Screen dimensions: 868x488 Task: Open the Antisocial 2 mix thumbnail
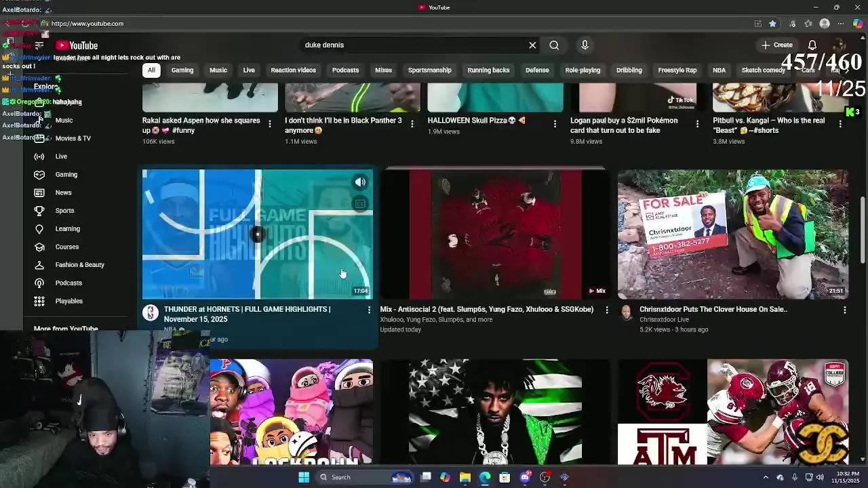pyautogui.click(x=495, y=234)
